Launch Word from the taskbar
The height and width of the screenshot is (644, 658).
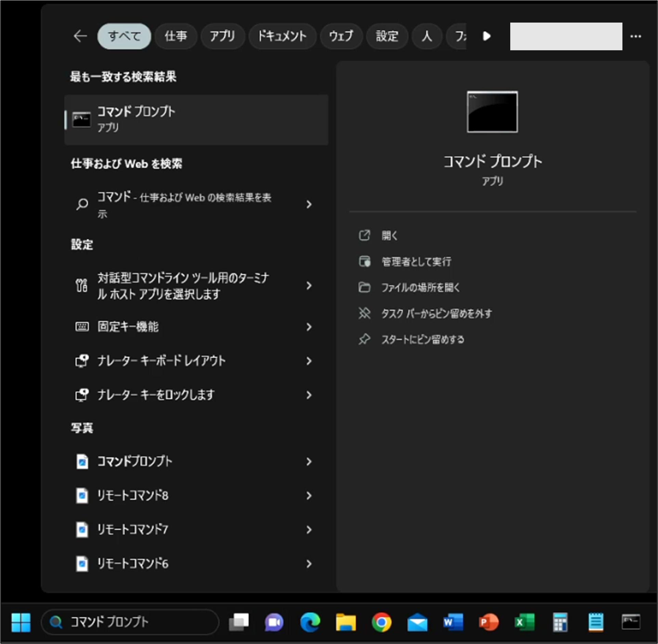coord(453,622)
